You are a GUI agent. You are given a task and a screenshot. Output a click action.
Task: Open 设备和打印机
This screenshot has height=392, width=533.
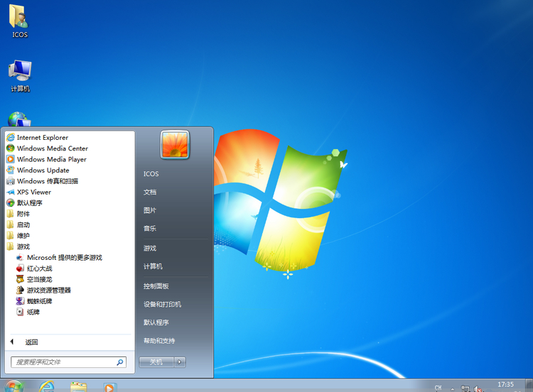click(x=162, y=305)
